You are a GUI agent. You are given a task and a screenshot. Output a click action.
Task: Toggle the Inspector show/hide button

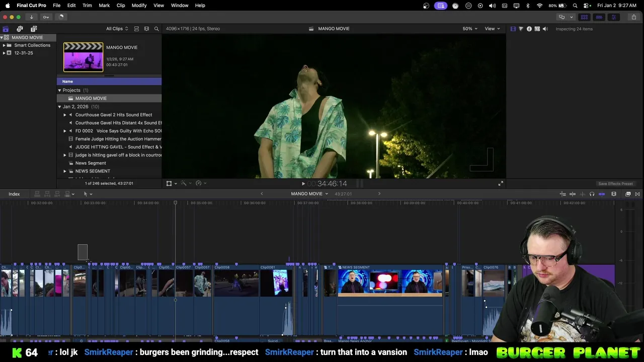click(613, 17)
